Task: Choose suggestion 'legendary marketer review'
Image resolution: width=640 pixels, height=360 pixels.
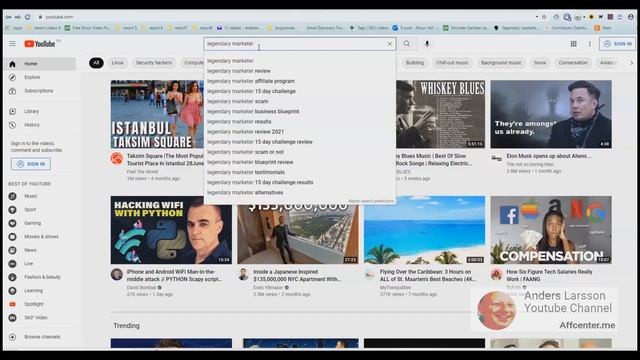Action: point(300,71)
